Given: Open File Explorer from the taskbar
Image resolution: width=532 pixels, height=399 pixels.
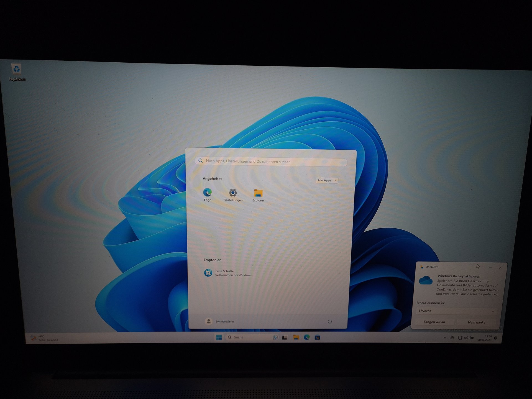Looking at the screenshot, I should click(296, 337).
